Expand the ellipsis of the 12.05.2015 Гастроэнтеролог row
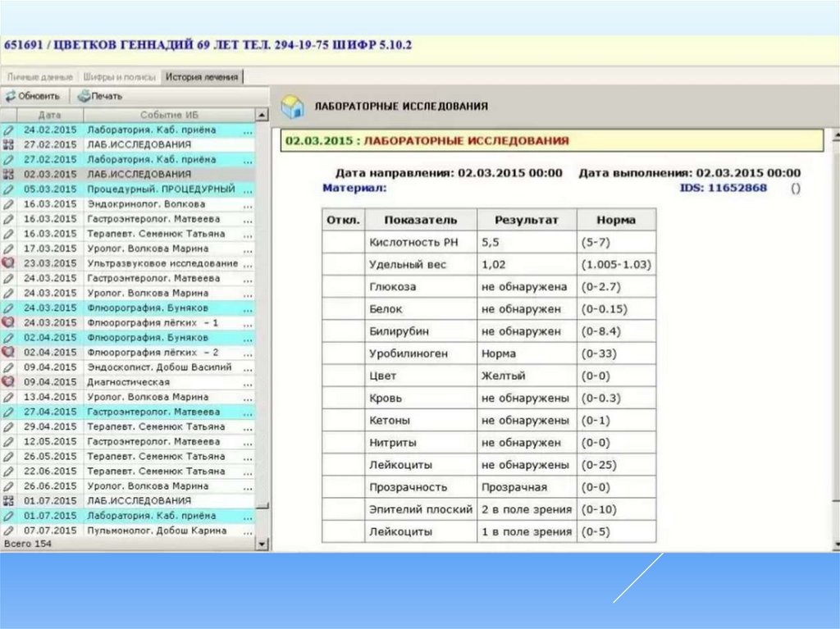Viewport: 840px width, 629px height. pos(248,443)
